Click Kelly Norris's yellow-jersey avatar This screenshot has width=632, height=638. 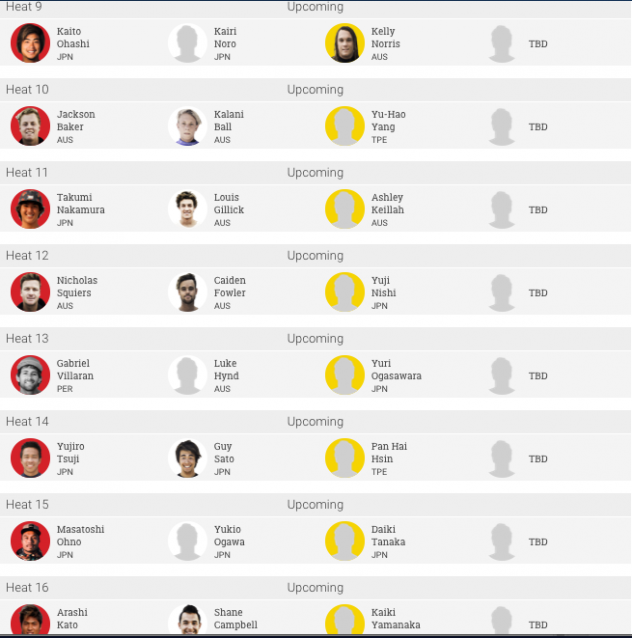(x=345, y=43)
